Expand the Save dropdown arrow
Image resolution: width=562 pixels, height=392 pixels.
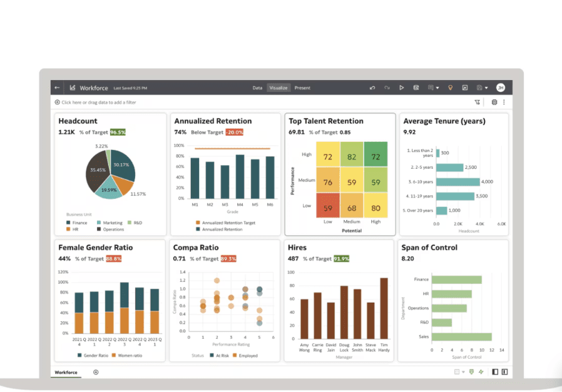pos(486,88)
